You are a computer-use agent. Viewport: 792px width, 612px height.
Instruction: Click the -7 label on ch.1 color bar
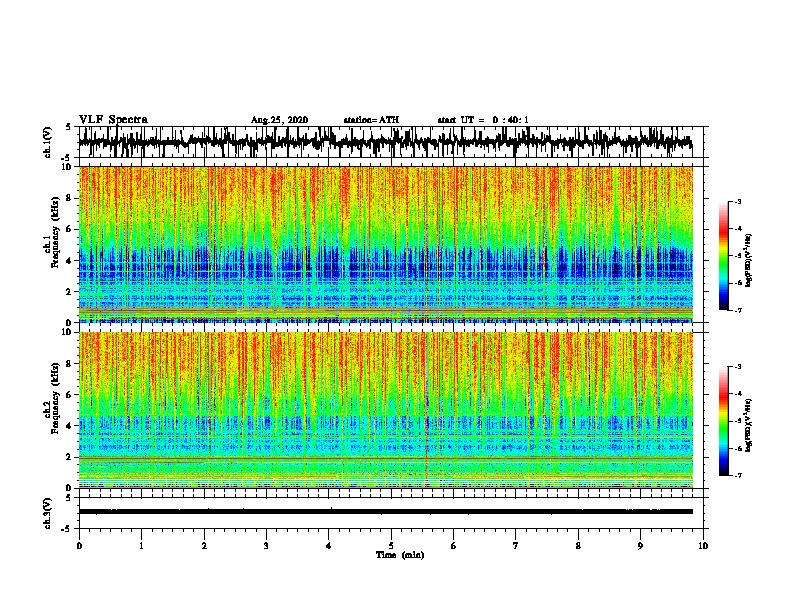(738, 310)
